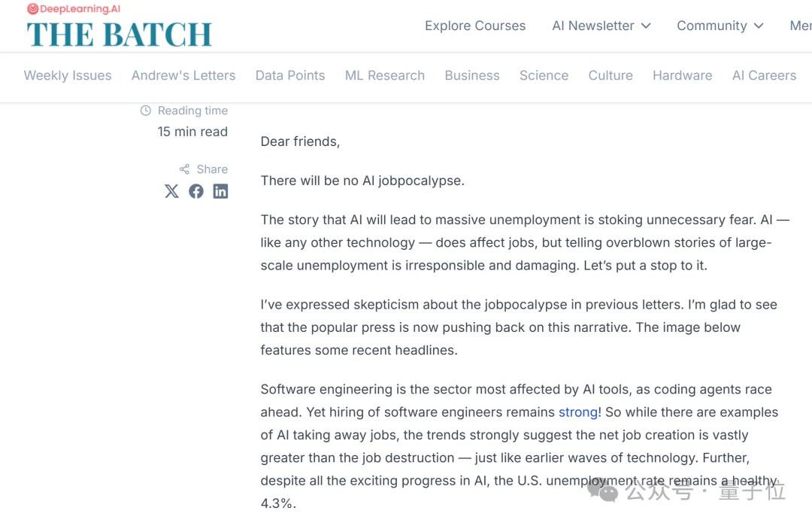Share article via Facebook icon
This screenshot has width=812, height=523.
pyautogui.click(x=195, y=191)
